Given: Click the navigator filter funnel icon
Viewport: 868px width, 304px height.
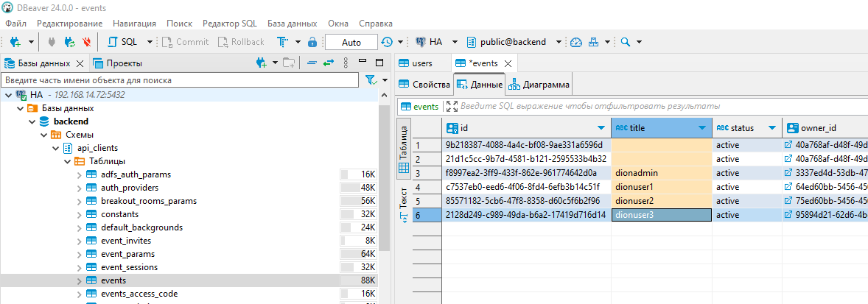Looking at the screenshot, I should pyautogui.click(x=371, y=80).
